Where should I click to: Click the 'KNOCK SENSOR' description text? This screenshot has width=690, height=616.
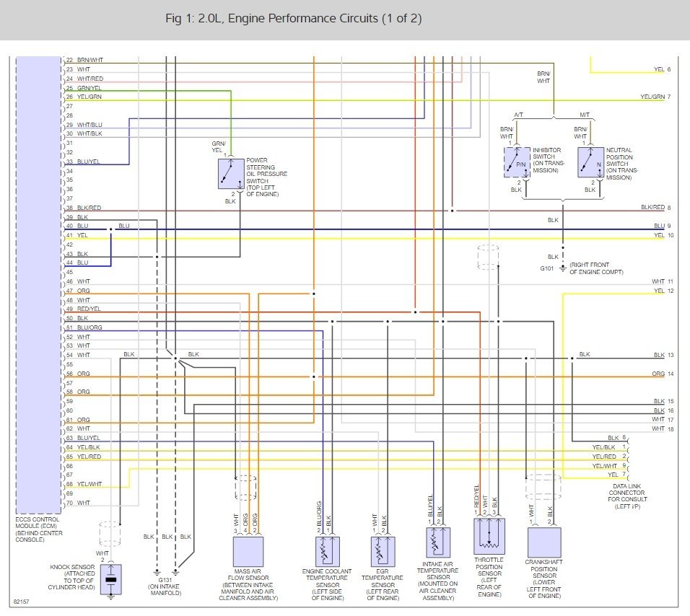tap(71, 577)
